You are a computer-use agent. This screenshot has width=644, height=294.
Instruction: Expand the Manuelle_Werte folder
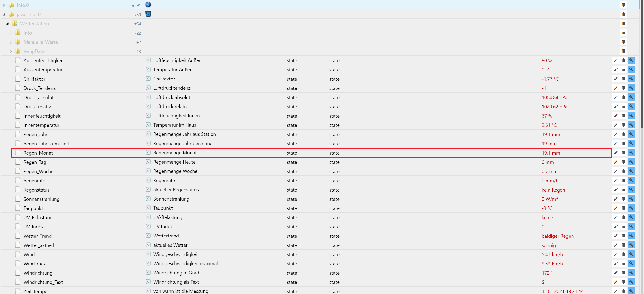pos(11,42)
